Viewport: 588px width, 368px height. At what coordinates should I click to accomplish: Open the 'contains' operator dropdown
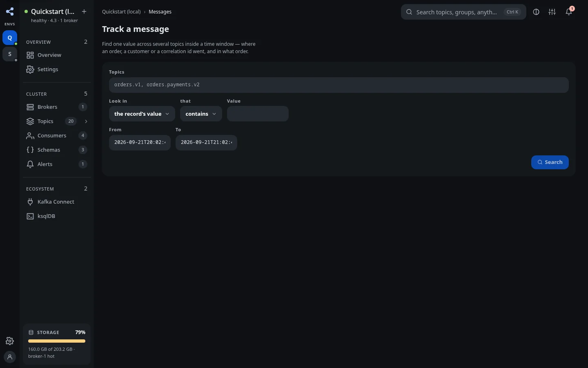(201, 114)
